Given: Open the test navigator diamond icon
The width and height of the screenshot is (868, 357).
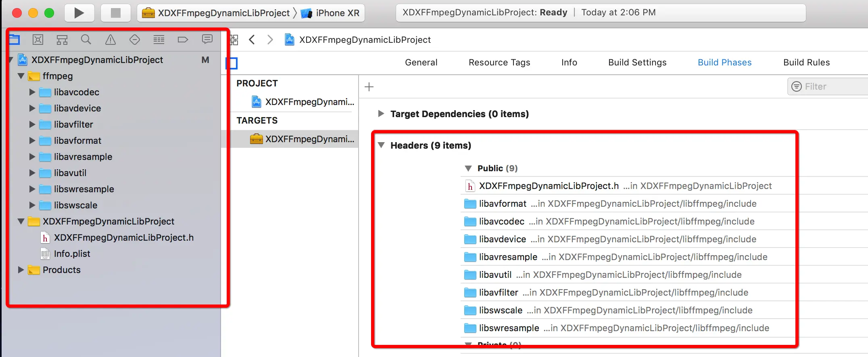Looking at the screenshot, I should 134,40.
